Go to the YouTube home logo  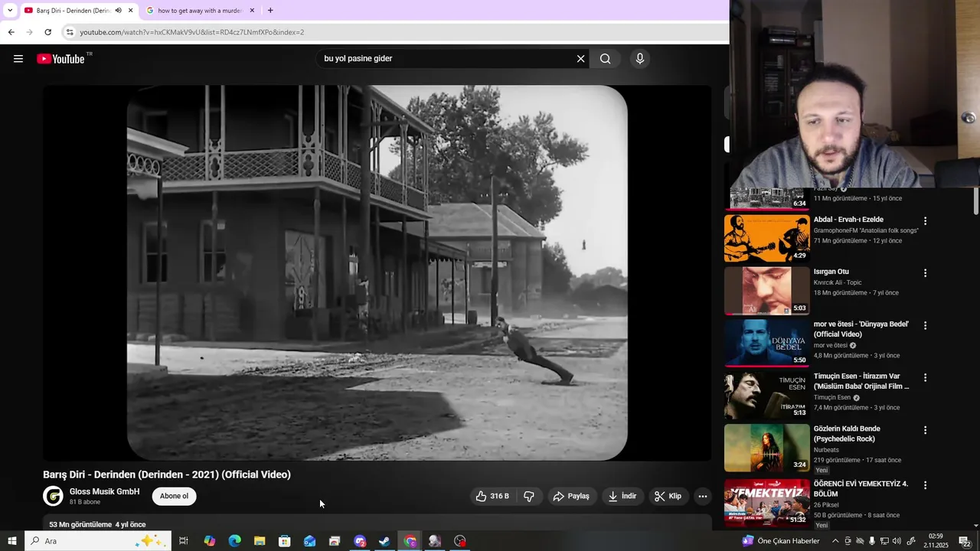pyautogui.click(x=60, y=59)
